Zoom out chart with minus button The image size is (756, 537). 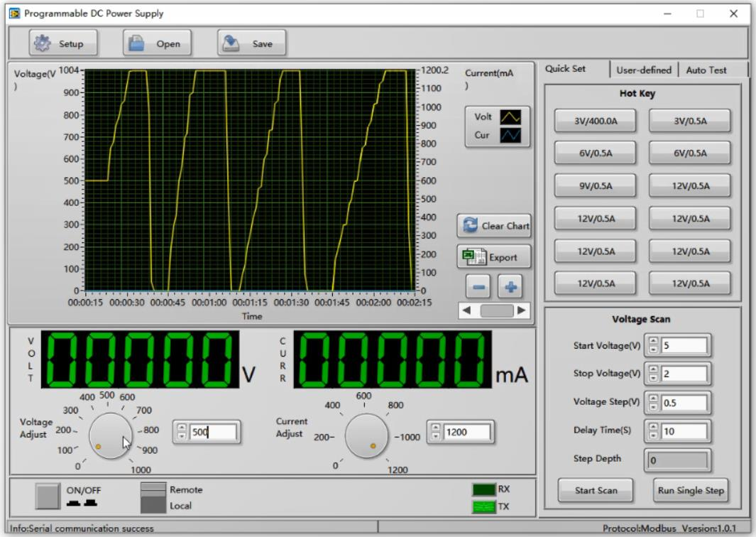pos(479,286)
